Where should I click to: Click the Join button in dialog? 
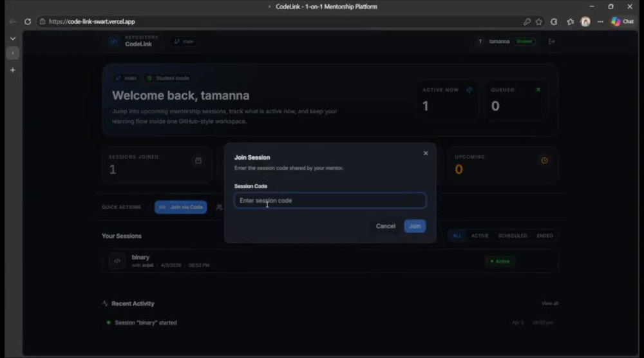tap(414, 226)
